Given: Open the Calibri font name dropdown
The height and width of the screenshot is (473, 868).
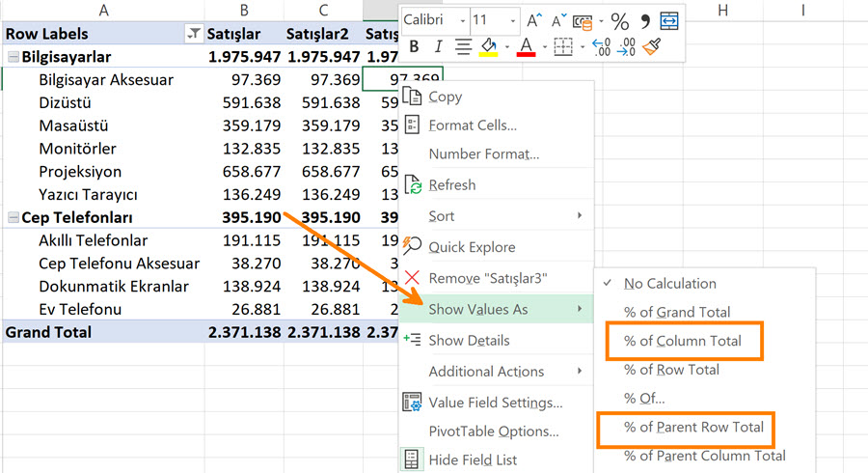Looking at the screenshot, I should coord(463,21).
